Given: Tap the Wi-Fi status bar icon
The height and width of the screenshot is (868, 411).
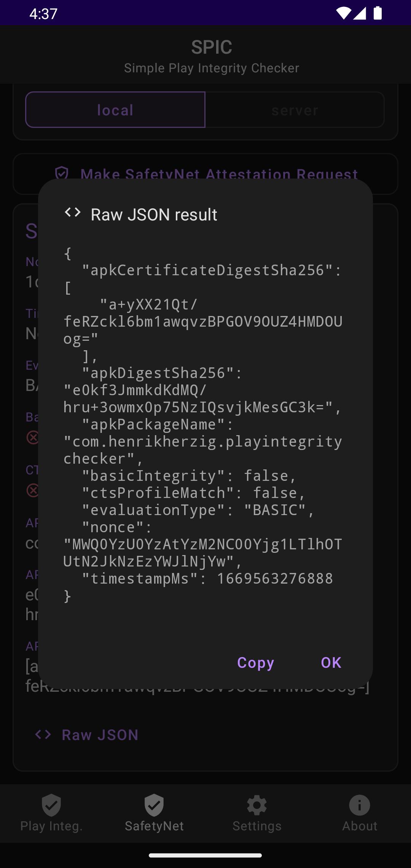Looking at the screenshot, I should [x=344, y=13].
